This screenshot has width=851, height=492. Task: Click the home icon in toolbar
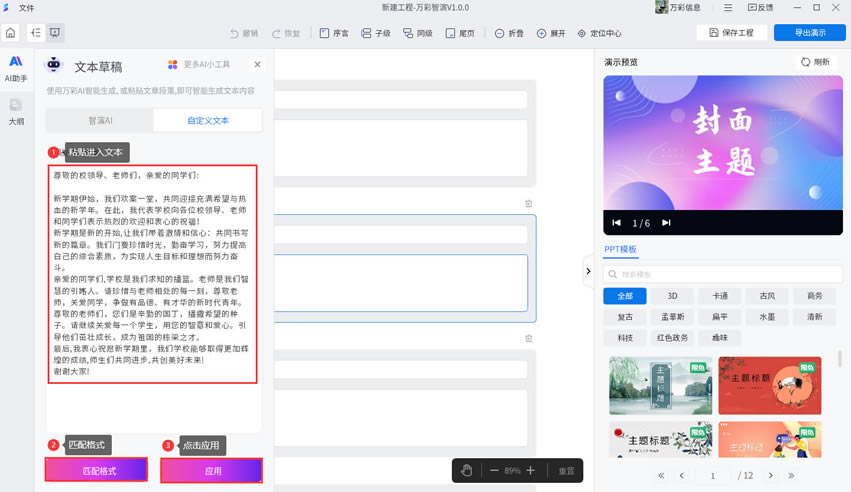click(11, 33)
